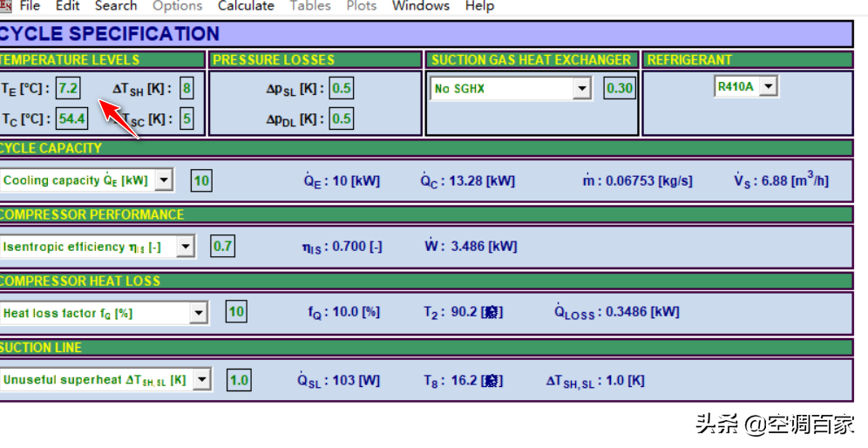Open the Windows menu

421,6
